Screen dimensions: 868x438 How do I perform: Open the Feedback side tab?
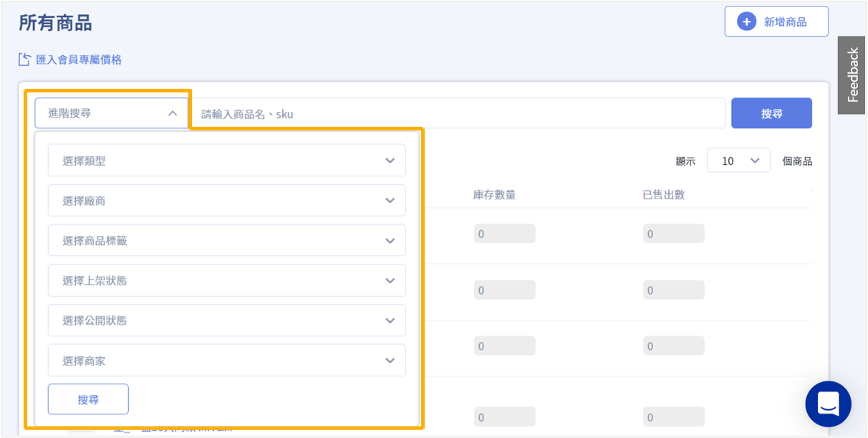(852, 75)
